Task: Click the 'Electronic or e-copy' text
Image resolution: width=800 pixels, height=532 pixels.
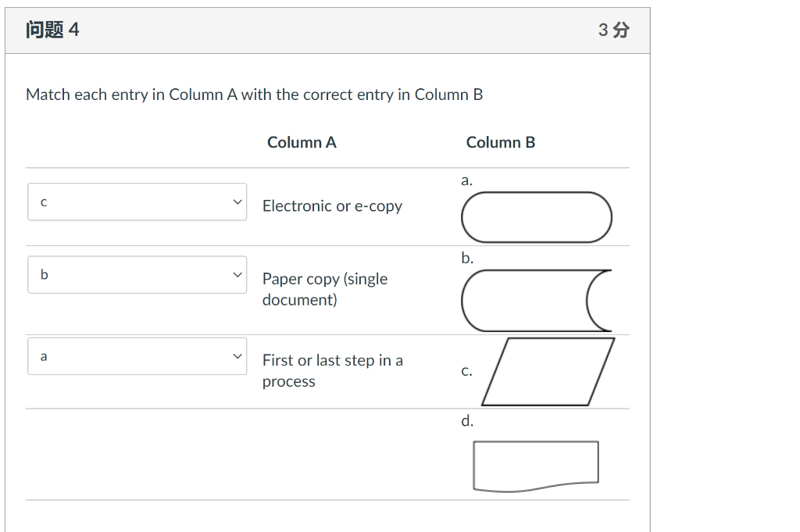Action: (332, 205)
